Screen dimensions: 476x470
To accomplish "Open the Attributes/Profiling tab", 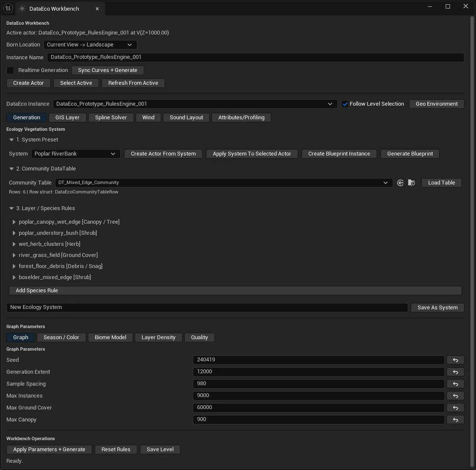I will (x=241, y=118).
